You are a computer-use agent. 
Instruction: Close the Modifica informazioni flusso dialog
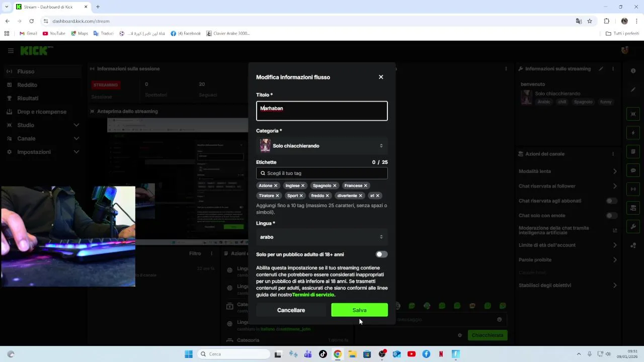(381, 77)
